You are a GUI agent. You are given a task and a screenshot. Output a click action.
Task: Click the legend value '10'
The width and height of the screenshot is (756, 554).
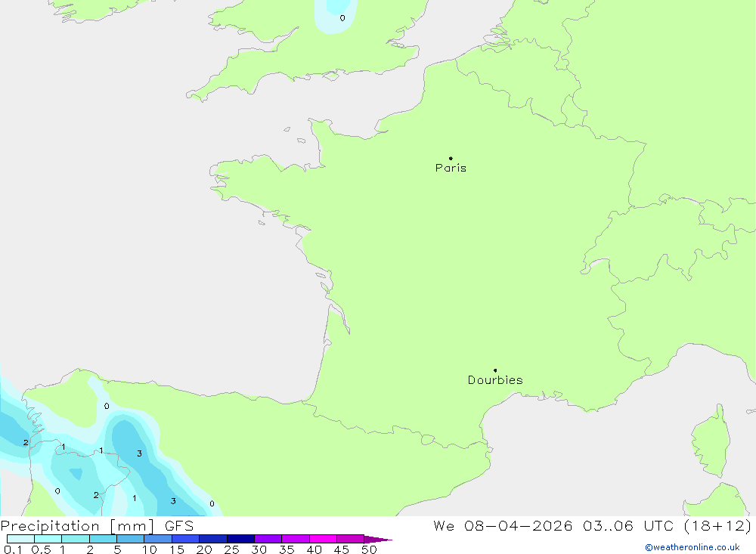pos(150,549)
